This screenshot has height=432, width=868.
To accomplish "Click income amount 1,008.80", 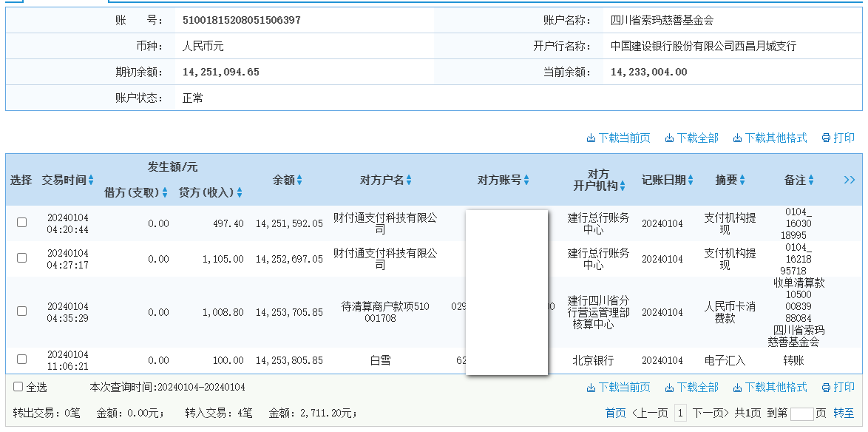I will coord(223,312).
